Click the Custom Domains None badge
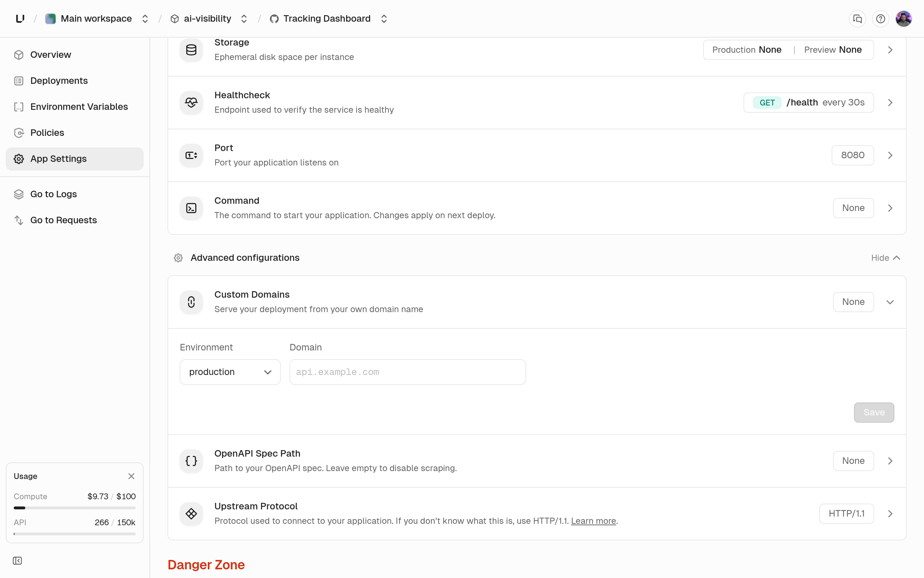 tap(853, 302)
